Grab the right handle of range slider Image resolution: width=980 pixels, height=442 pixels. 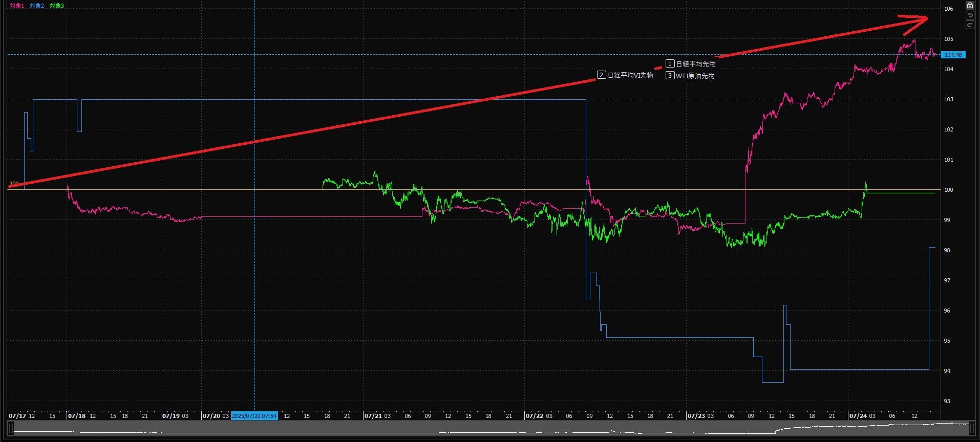[x=972, y=428]
